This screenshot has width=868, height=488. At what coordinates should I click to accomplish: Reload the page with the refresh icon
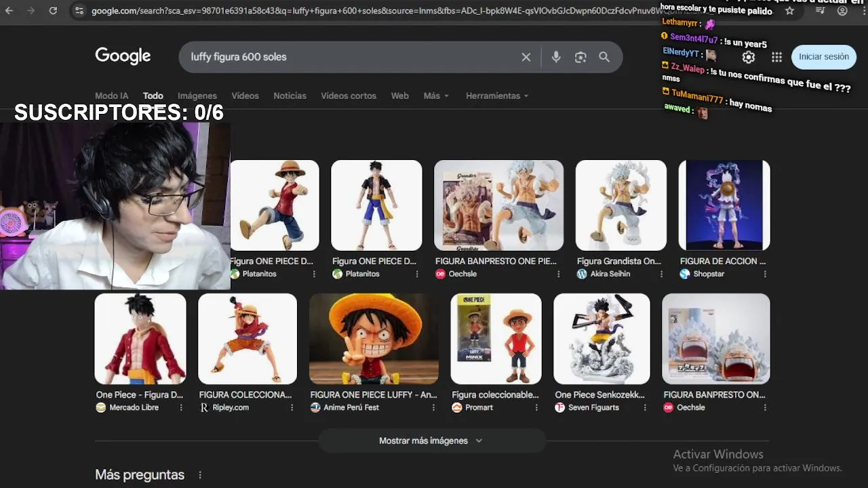[53, 11]
